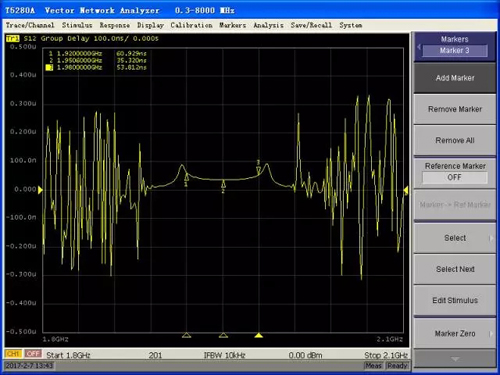Click the Marker 3 title field
Screen dimensions: 500x375
[455, 51]
